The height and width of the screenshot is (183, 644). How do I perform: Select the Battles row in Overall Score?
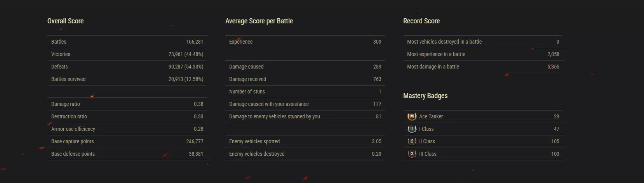[x=127, y=42]
